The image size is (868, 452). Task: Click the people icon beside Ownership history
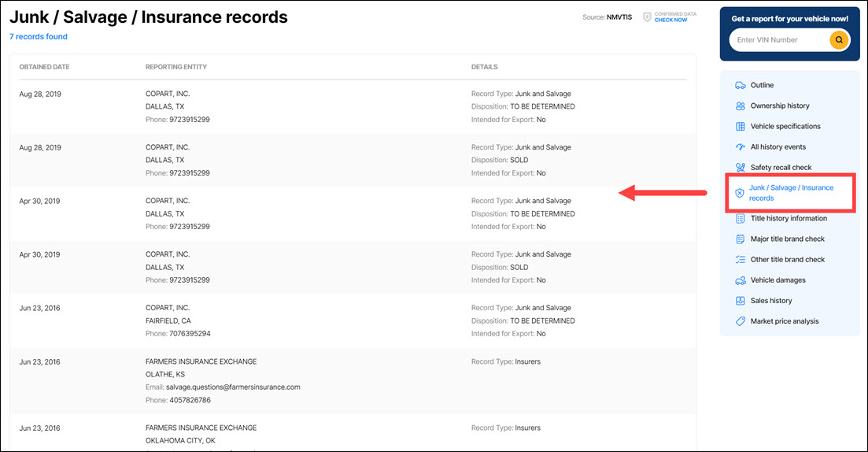pos(740,106)
